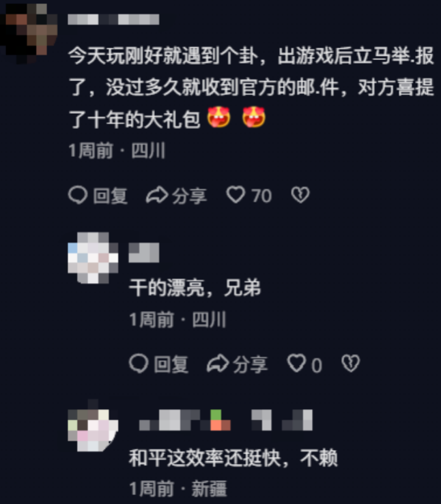Click reply bubble icon on top comment
This screenshot has width=441, height=504.
[78, 195]
